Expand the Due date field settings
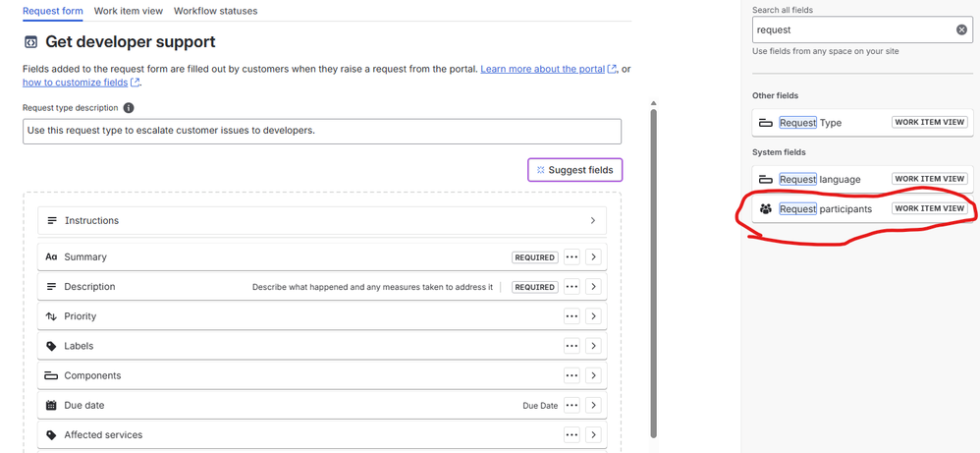980x453 pixels. coord(594,406)
